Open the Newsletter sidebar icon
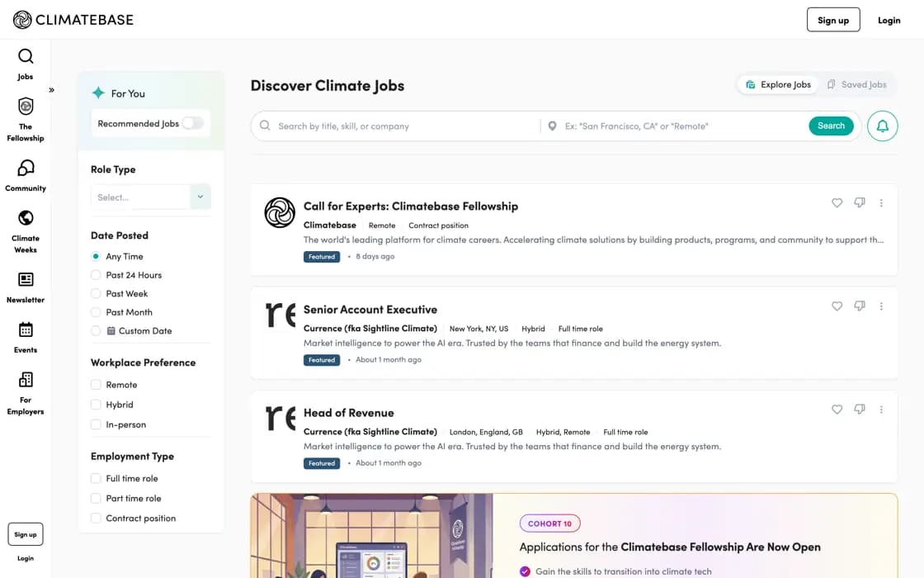Viewport: 924px width, 578px height. pyautogui.click(x=26, y=280)
